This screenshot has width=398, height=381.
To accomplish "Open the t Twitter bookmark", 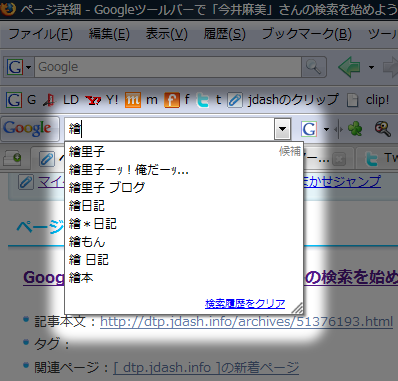I will pyautogui.click(x=209, y=100).
